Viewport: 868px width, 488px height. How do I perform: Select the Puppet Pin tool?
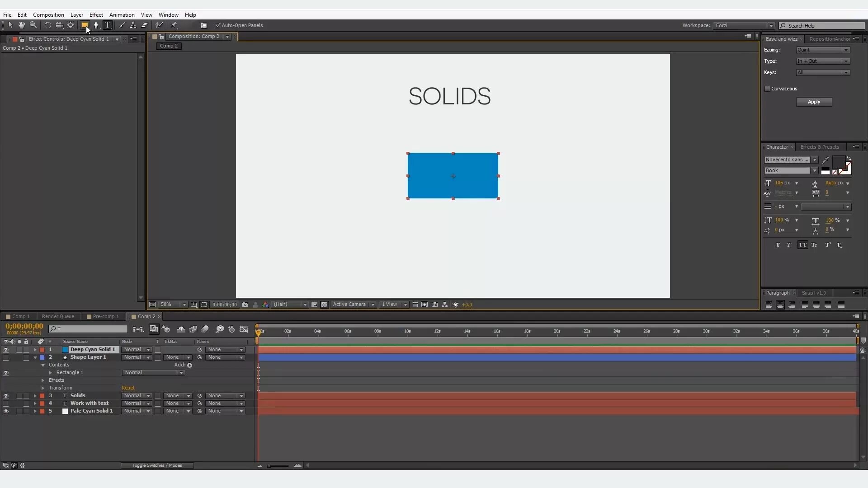[x=174, y=25]
